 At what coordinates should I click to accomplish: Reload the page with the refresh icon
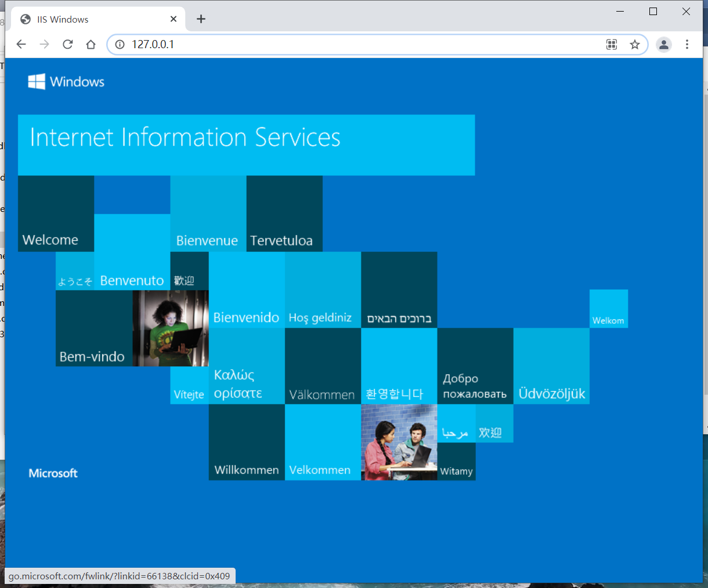68,44
